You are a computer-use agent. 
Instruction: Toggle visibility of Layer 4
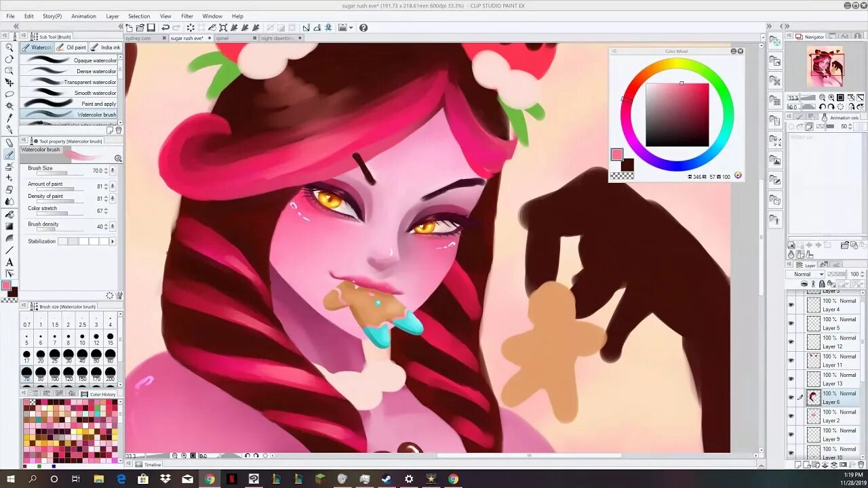coord(791,305)
